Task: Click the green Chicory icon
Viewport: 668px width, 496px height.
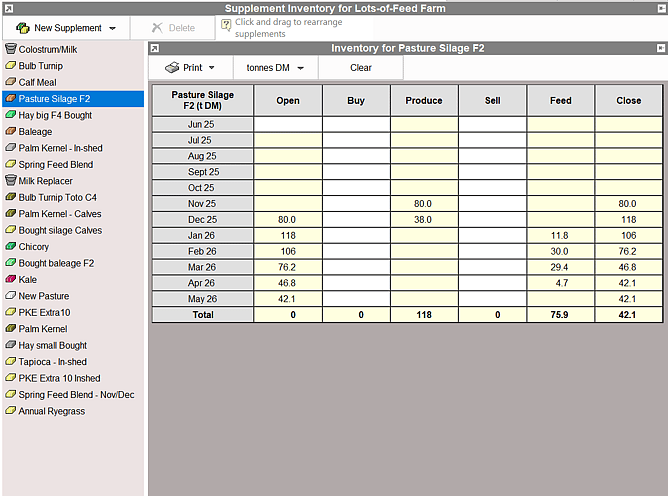Action: pyautogui.click(x=11, y=246)
